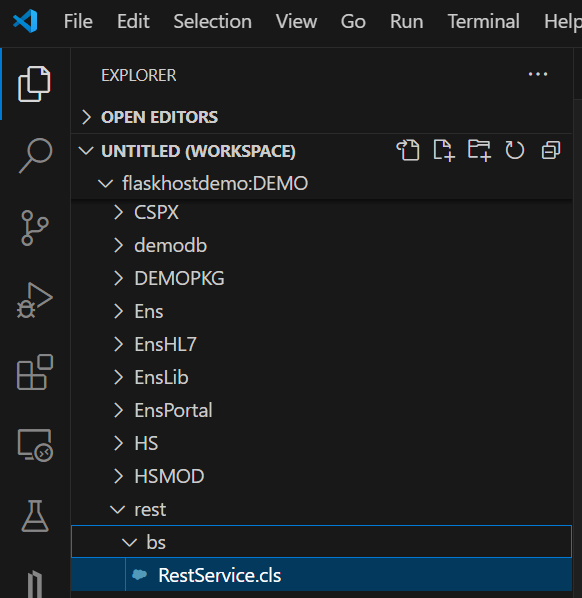The width and height of the screenshot is (582, 598).
Task: Open the Extensions view
Action: [x=35, y=372]
